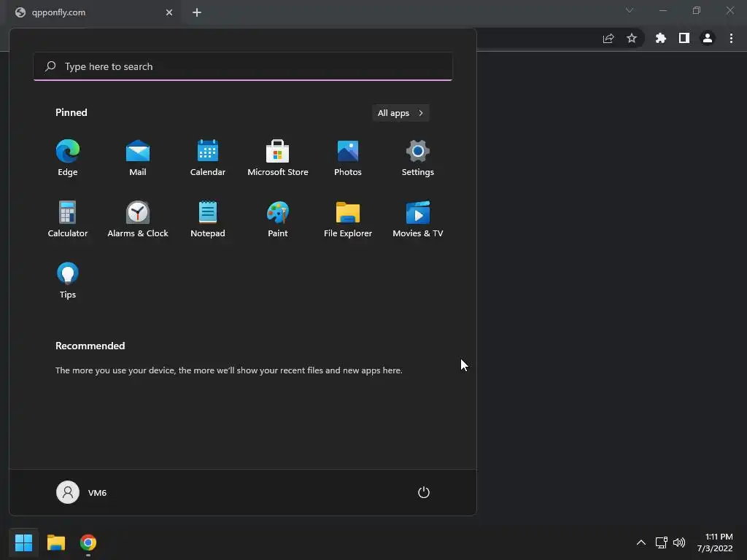Viewport: 747px width, 560px height.
Task: Open Chrome extensions puzzle menu
Action: (x=660, y=38)
